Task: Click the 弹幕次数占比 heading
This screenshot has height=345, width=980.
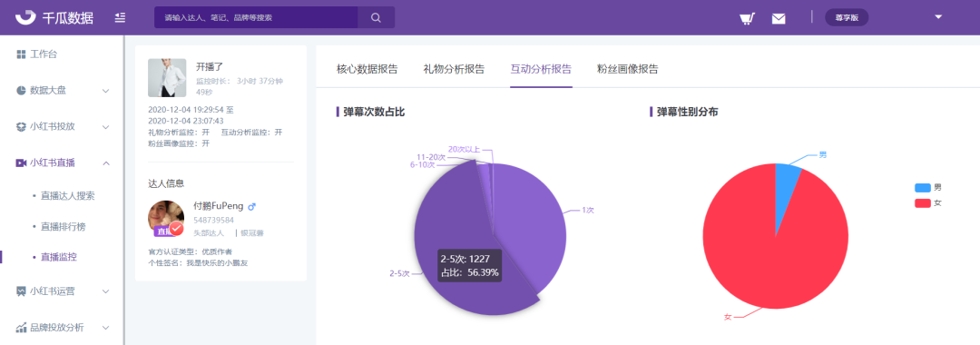Action: [x=375, y=112]
